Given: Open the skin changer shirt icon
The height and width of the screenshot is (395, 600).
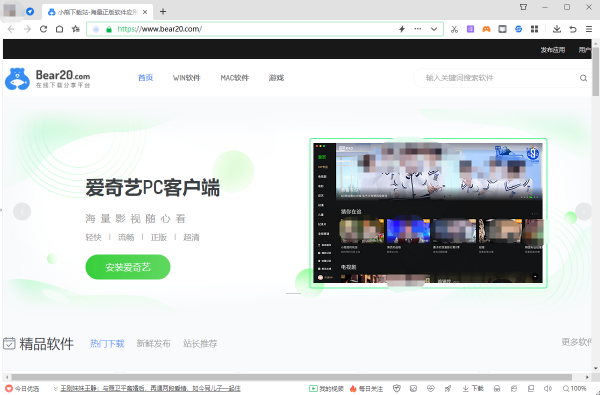Looking at the screenshot, I should [523, 7].
